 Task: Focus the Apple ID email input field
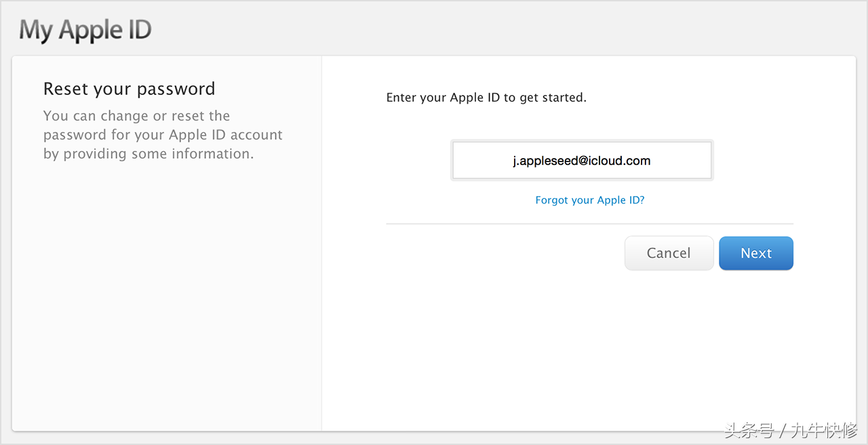[x=582, y=161]
